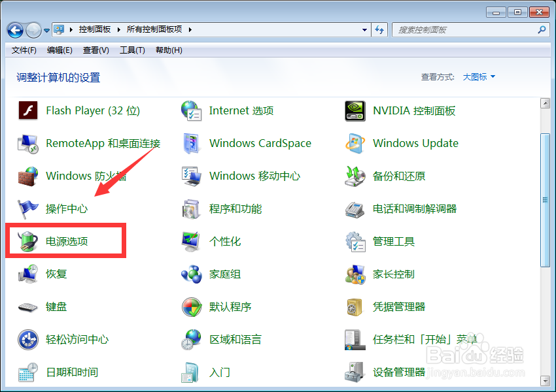This screenshot has width=556, height=392.
Task: Open the Windows Update text link
Action: point(415,143)
